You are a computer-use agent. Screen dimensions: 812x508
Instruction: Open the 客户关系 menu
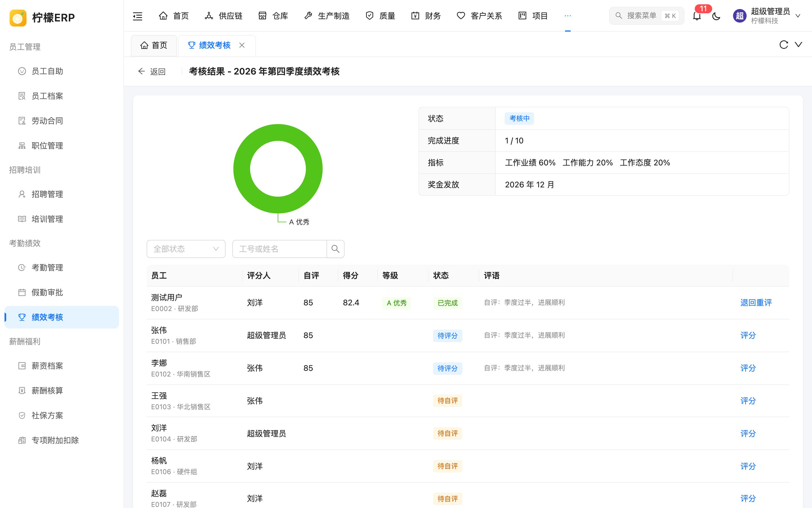click(480, 16)
